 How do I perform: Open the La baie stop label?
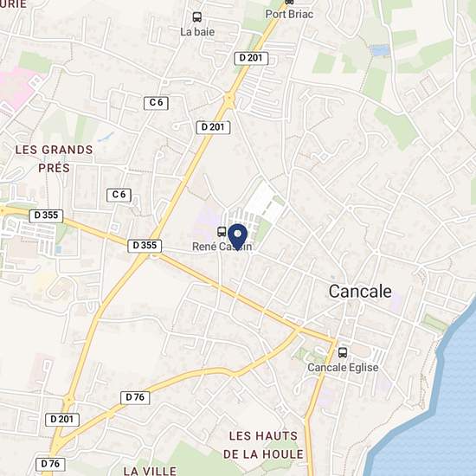tap(197, 32)
